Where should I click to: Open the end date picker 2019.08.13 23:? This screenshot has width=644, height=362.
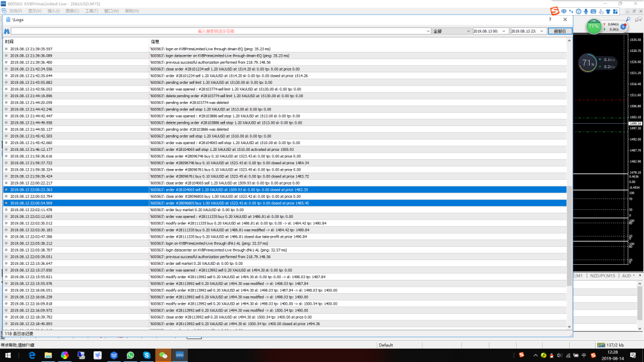pyautogui.click(x=528, y=31)
